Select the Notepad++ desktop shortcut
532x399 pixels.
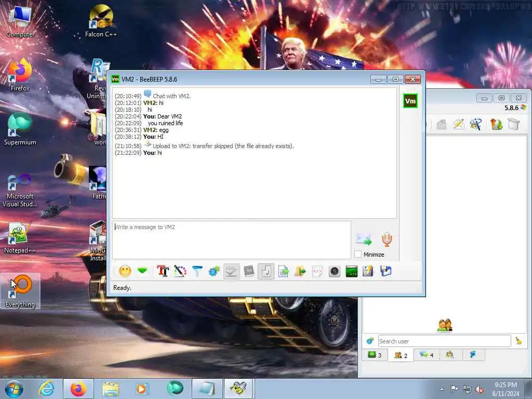[x=20, y=237]
